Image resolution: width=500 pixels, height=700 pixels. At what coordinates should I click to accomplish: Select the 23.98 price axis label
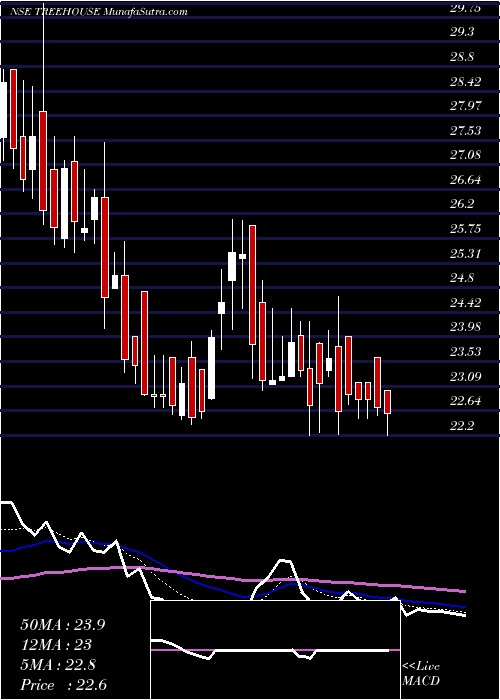(x=465, y=327)
